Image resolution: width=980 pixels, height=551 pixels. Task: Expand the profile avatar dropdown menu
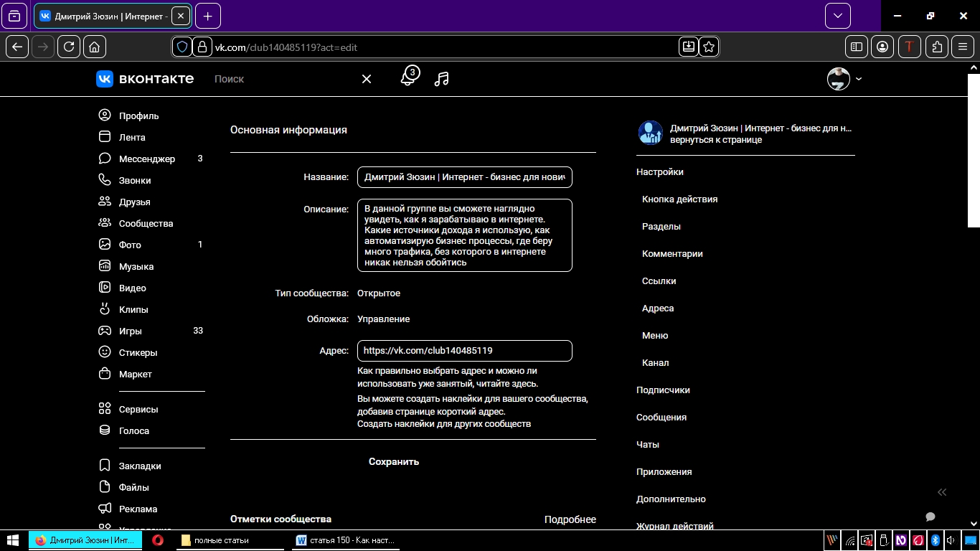(844, 79)
